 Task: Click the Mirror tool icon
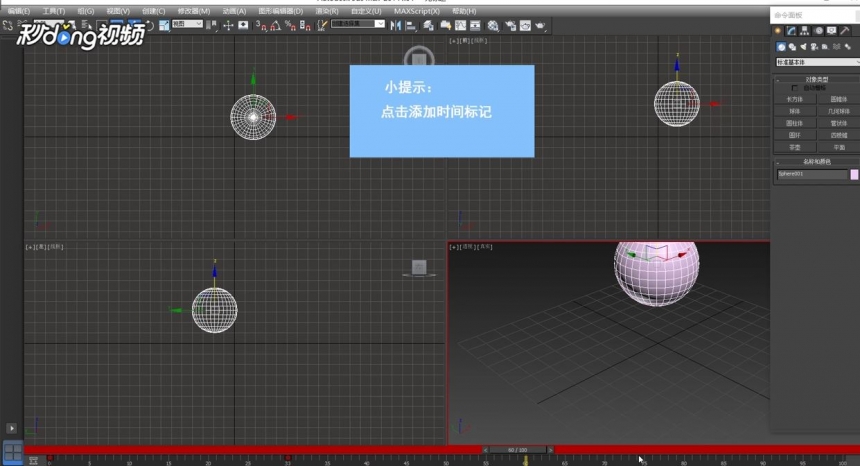pos(395,25)
